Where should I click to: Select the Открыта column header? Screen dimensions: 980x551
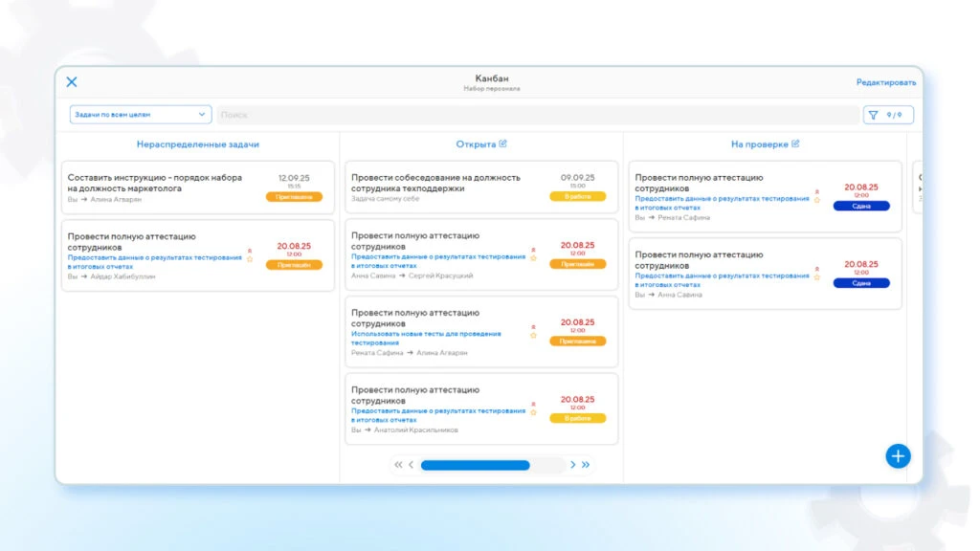(476, 144)
